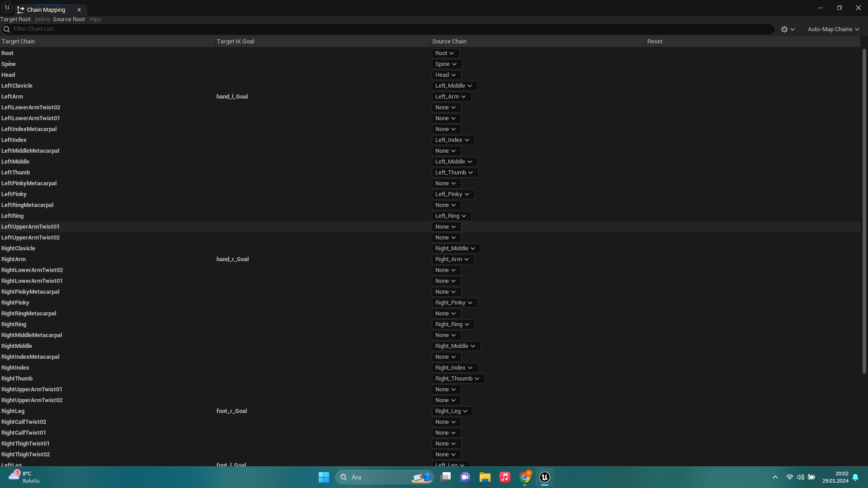The image size is (868, 488).
Task: Open the notification bell in system tray
Action: click(855, 477)
